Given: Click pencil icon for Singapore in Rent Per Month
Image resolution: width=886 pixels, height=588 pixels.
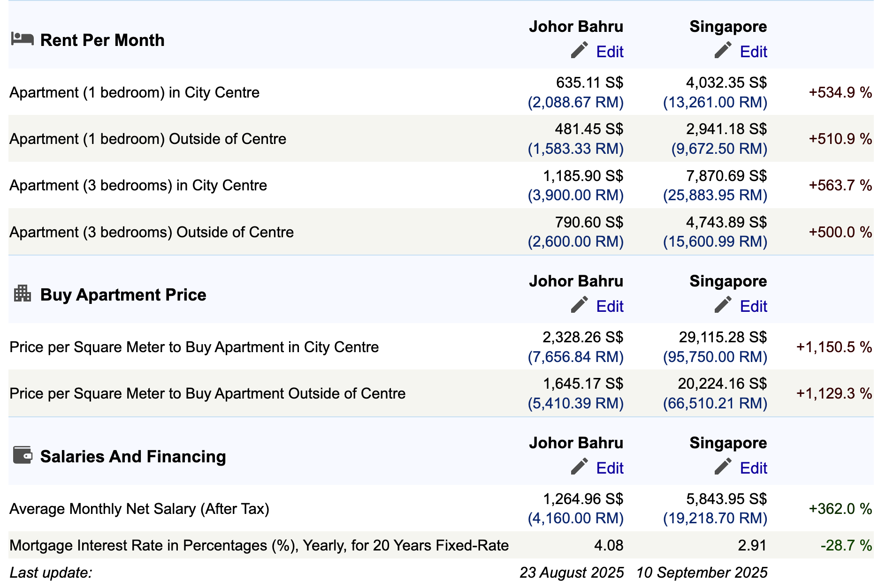Looking at the screenshot, I should 723,50.
